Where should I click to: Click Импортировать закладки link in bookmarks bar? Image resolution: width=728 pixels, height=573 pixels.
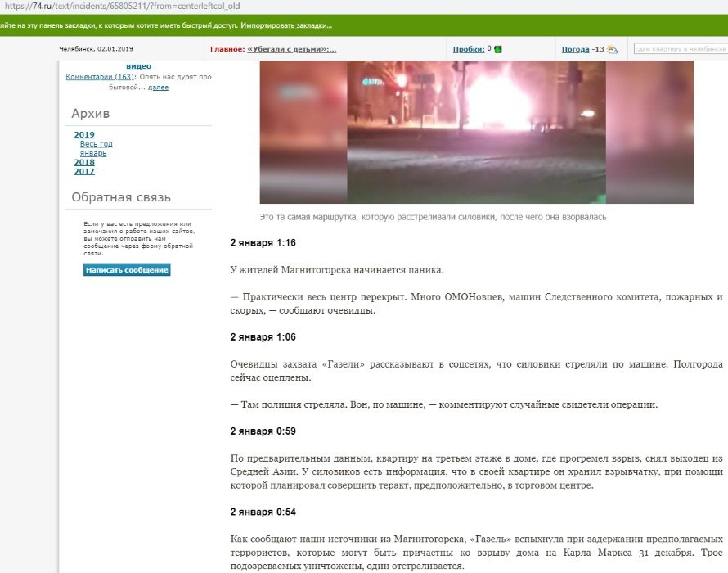pyautogui.click(x=286, y=25)
